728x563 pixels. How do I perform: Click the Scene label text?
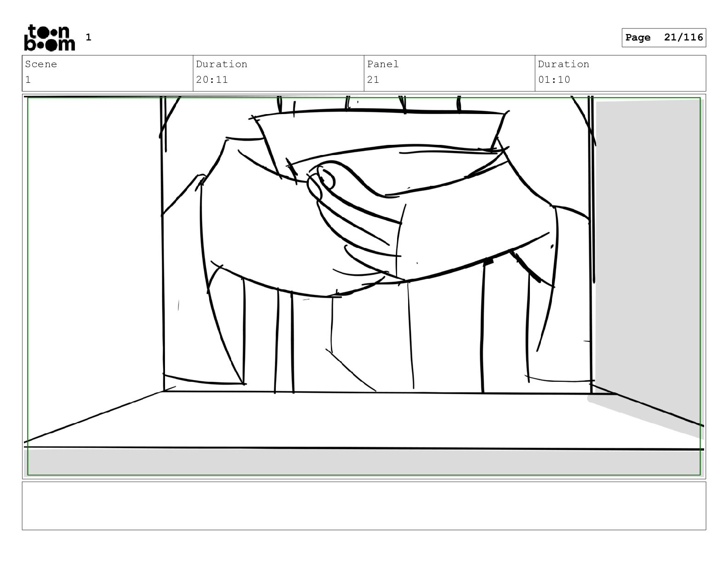(41, 64)
